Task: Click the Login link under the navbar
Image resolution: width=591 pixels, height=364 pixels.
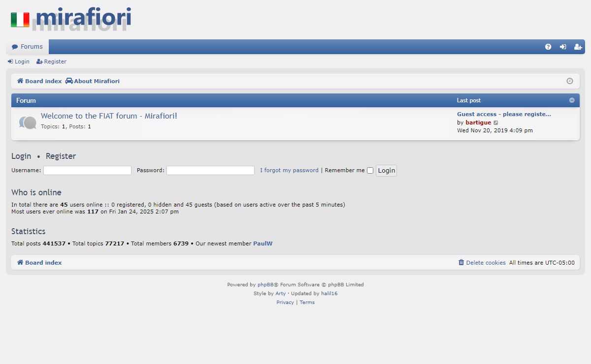Action: (19, 61)
